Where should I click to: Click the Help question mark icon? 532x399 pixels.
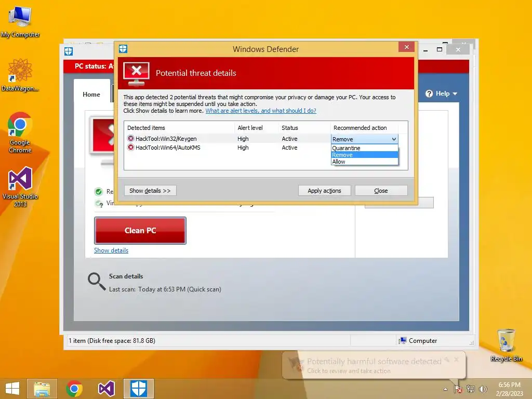(x=429, y=94)
